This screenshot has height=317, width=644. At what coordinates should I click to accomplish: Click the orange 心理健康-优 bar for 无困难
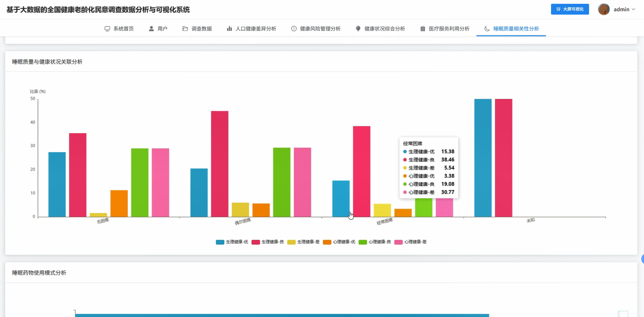point(119,204)
